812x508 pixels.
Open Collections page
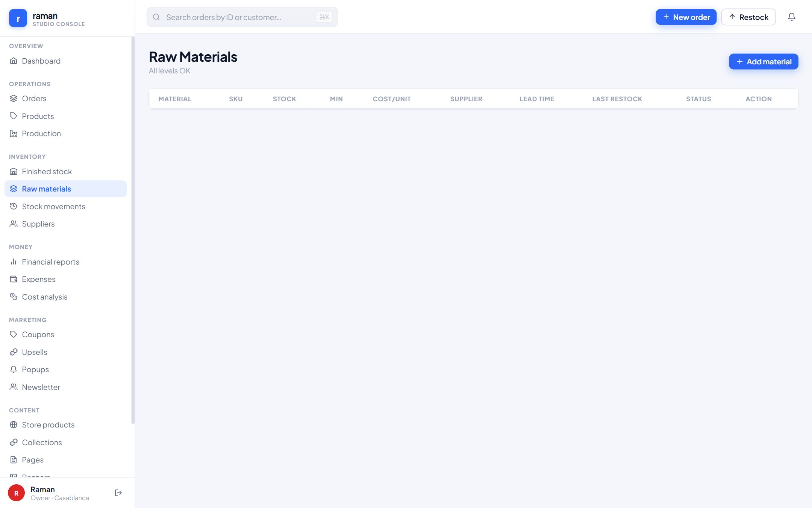(65, 442)
